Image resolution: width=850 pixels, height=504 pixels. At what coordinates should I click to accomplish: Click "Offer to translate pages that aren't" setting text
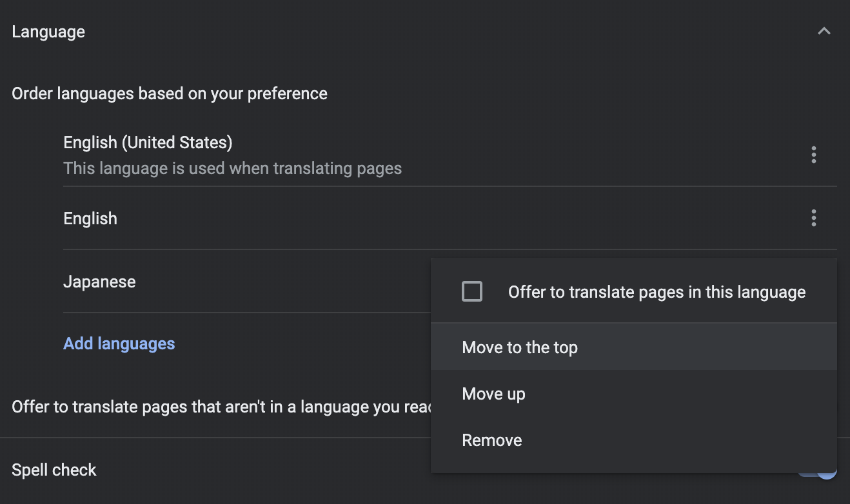click(219, 407)
